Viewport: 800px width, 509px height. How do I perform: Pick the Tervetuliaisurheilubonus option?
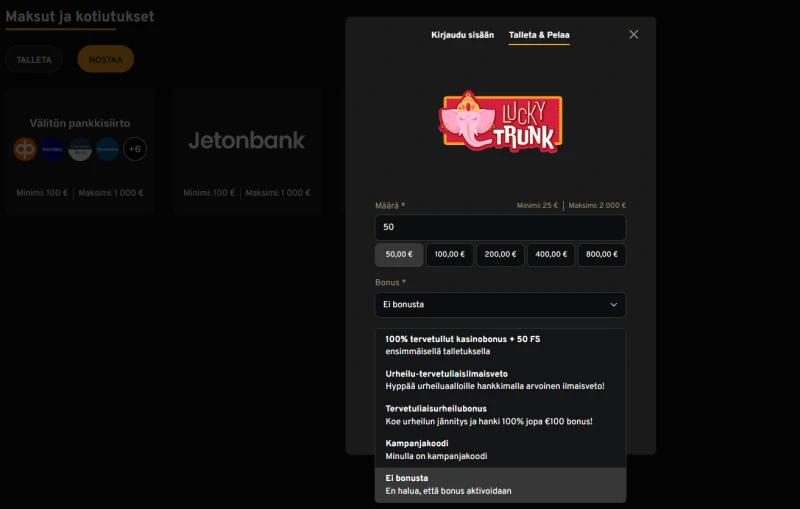pos(500,414)
